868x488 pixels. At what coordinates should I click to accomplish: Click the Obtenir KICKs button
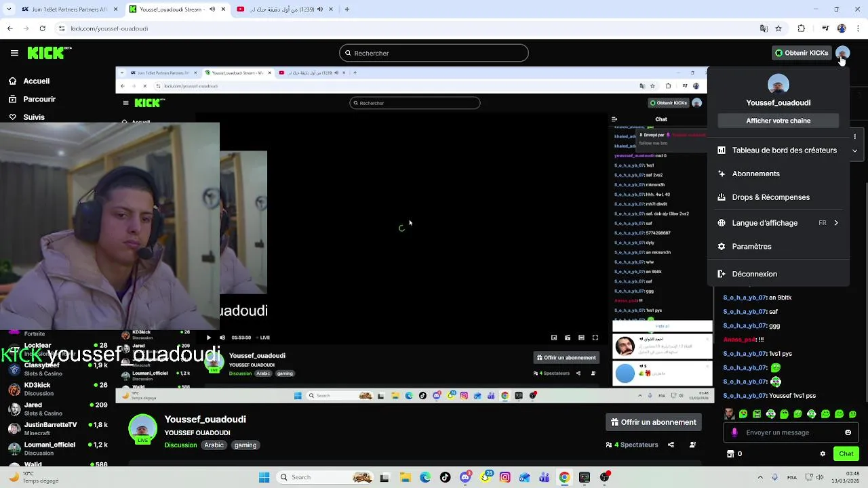[801, 53]
